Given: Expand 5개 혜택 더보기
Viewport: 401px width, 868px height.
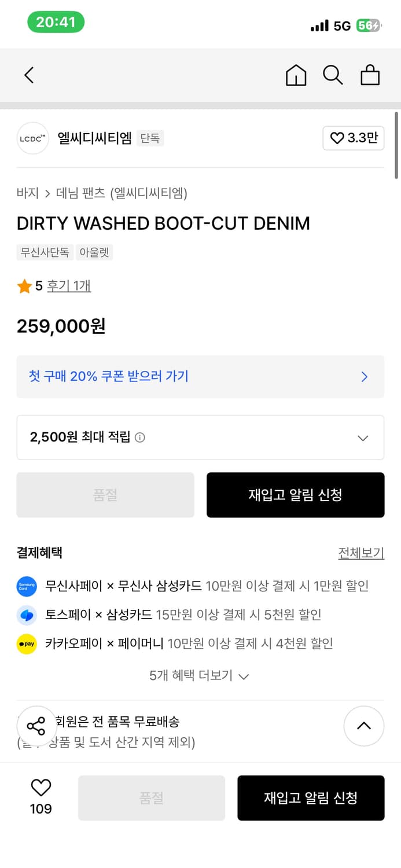Looking at the screenshot, I should point(199,675).
